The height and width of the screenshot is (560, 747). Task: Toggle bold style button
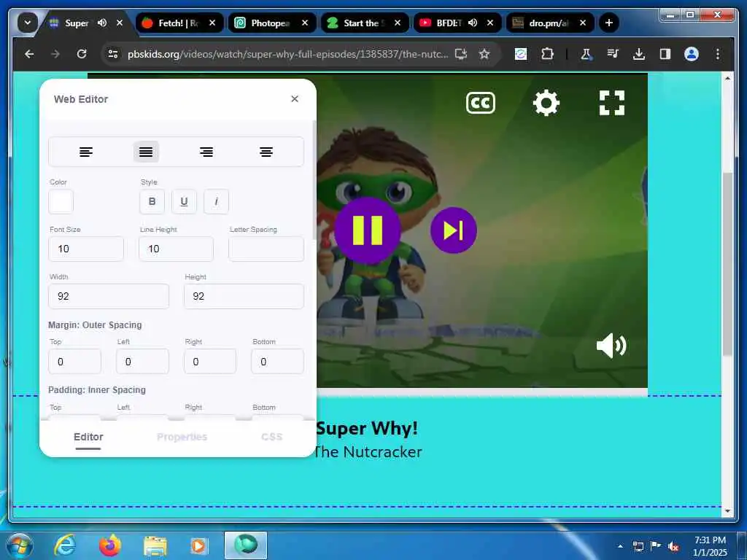pos(152,201)
